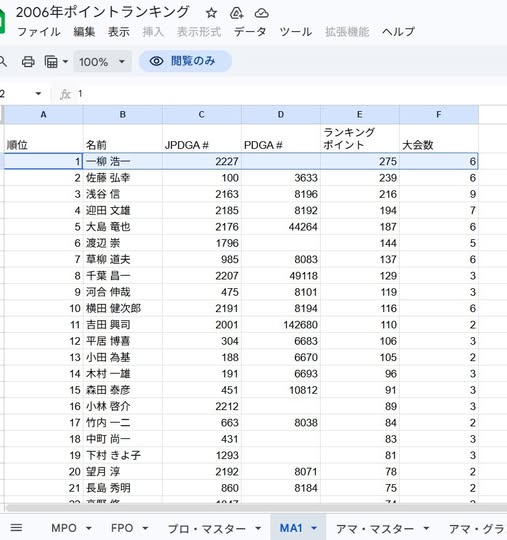Select the MA1 sheet tab
The image size is (507, 540).
[291, 528]
